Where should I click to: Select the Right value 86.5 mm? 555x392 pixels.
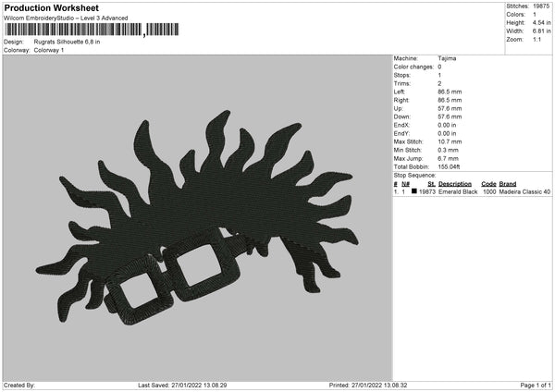point(450,100)
